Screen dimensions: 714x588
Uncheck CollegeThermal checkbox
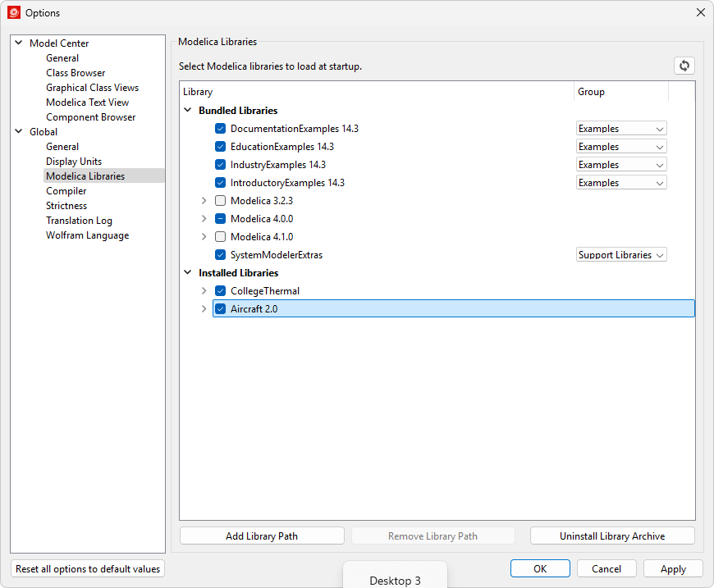[x=221, y=291]
